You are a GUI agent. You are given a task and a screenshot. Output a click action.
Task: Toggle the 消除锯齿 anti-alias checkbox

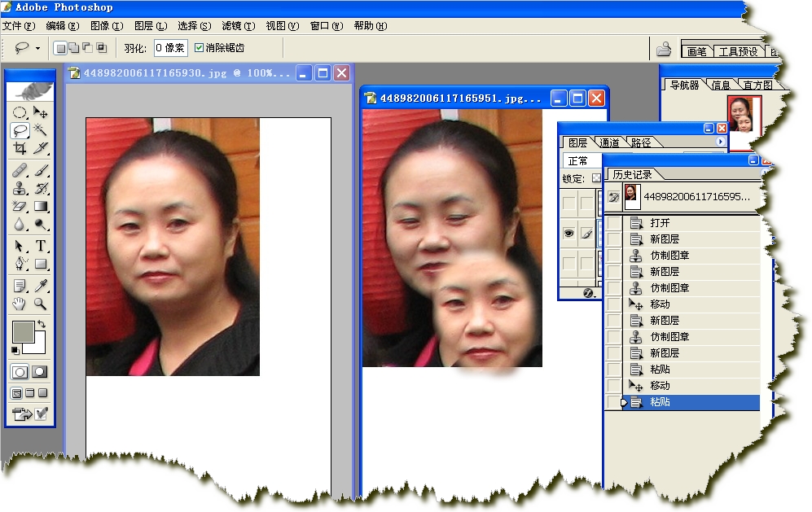pos(200,48)
